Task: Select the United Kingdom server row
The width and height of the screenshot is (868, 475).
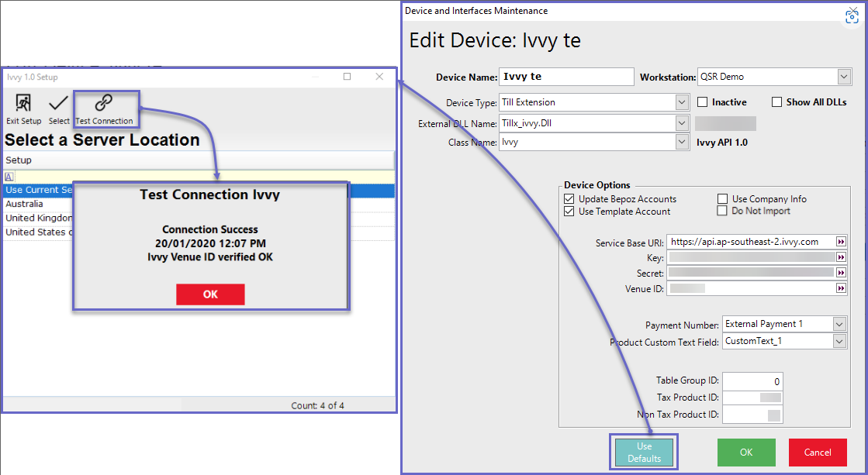Action: [x=38, y=218]
